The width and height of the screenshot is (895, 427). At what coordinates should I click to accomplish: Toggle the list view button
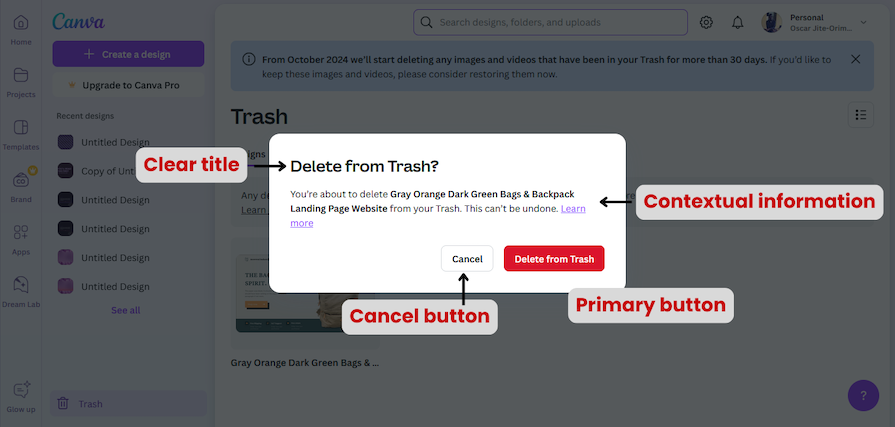tap(860, 115)
